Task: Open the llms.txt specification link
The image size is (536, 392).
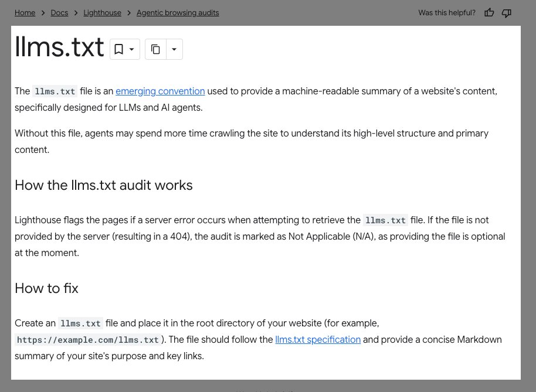Action: click(x=318, y=339)
